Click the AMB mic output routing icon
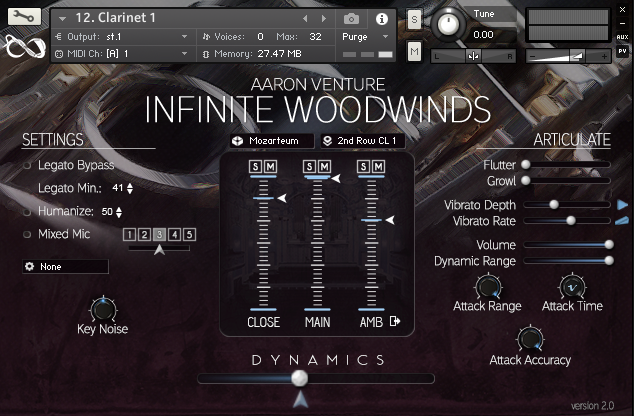This screenshot has width=634, height=416. 395,321
